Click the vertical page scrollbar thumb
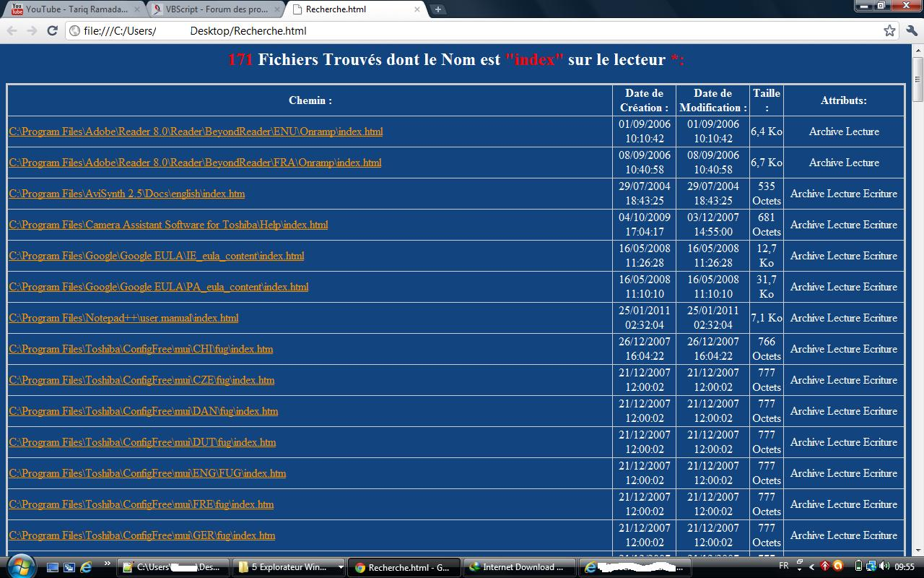 point(918,79)
